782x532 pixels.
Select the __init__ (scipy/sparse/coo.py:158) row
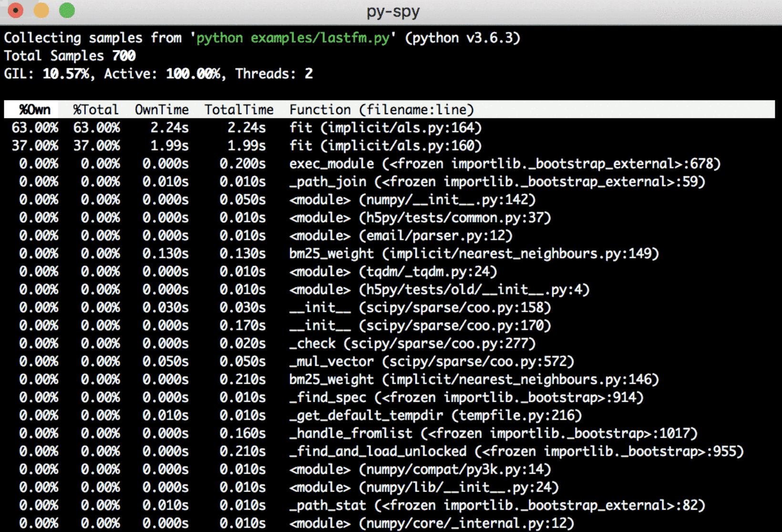[x=390, y=307]
